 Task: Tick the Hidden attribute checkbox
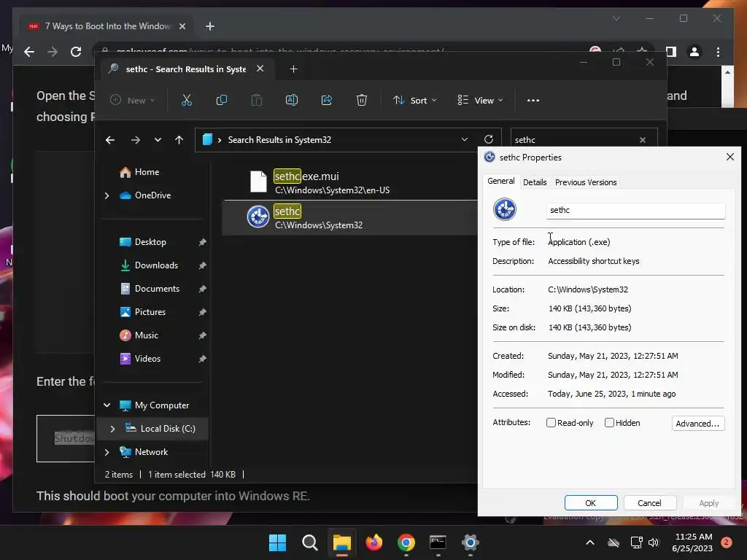pyautogui.click(x=609, y=423)
